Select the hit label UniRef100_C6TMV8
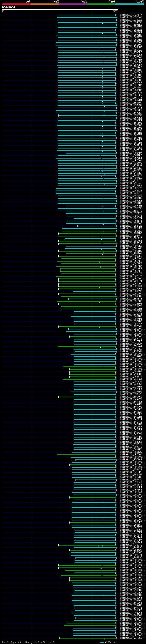The width and height of the screenshot is (146, 644). 131,108
